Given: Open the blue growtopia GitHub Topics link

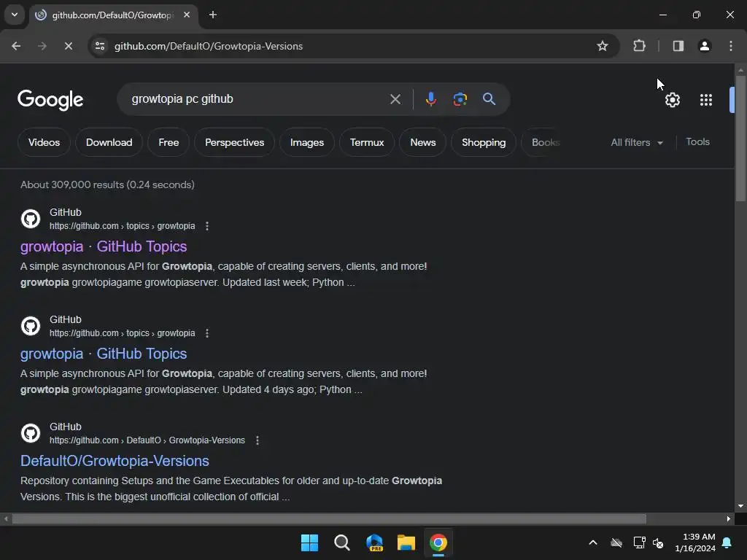Looking at the screenshot, I should tap(104, 354).
